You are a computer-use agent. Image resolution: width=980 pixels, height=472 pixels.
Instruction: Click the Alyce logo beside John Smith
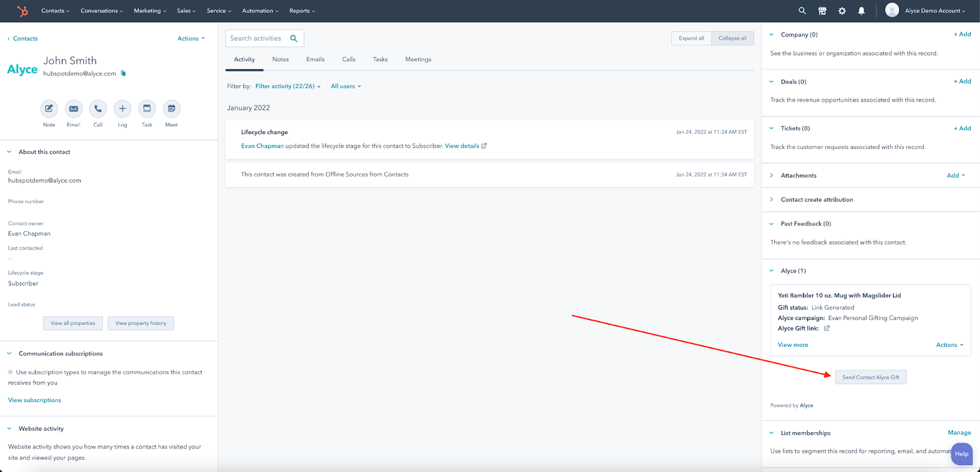pos(23,69)
